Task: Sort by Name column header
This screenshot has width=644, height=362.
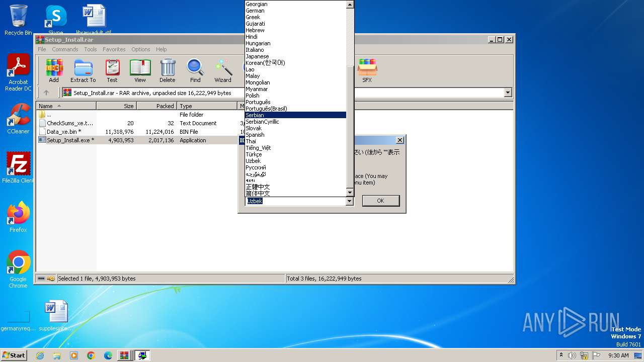Action: 66,106
